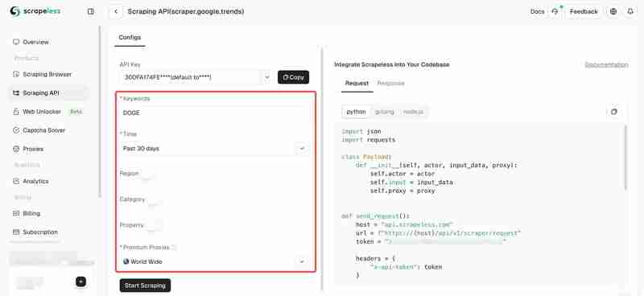Image resolution: width=644 pixels, height=296 pixels.
Task: Click the Scraping API icon
Action: (16, 93)
